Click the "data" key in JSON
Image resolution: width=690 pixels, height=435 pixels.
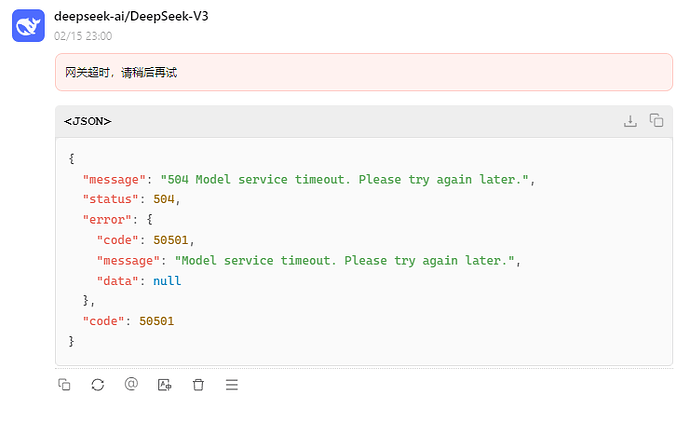[117, 281]
